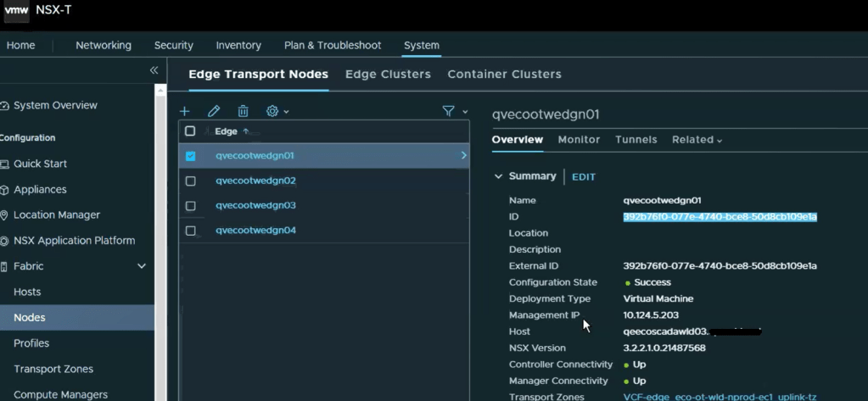Image resolution: width=868 pixels, height=401 pixels.
Task: Click the trash delete icon
Action: tap(243, 111)
